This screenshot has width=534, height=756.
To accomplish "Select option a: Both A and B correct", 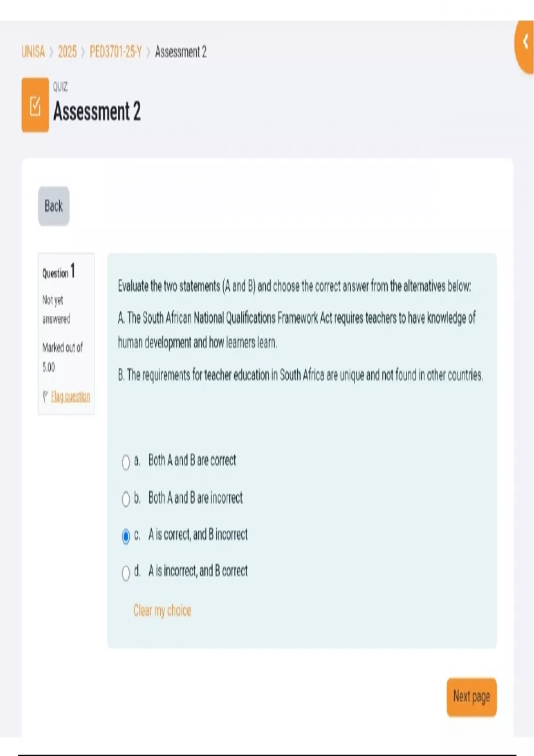I will coord(126,462).
